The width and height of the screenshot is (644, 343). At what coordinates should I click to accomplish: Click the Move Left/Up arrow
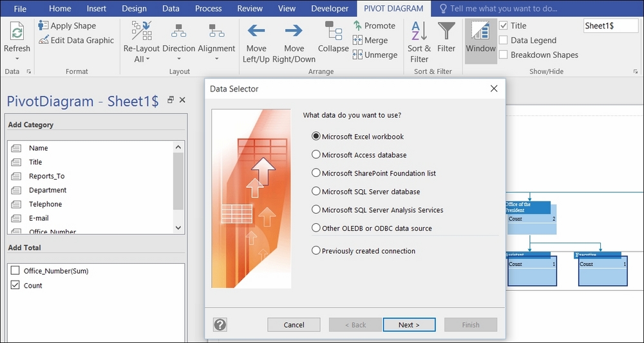(256, 30)
